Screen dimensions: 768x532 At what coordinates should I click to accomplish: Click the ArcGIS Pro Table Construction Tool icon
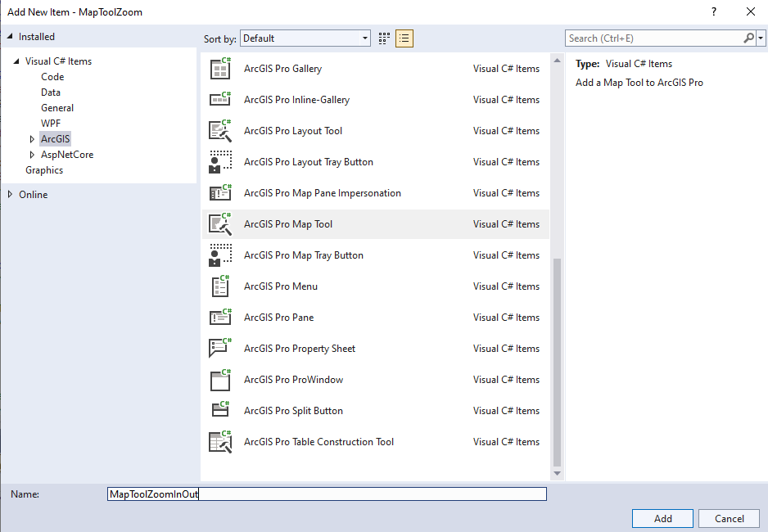click(220, 442)
